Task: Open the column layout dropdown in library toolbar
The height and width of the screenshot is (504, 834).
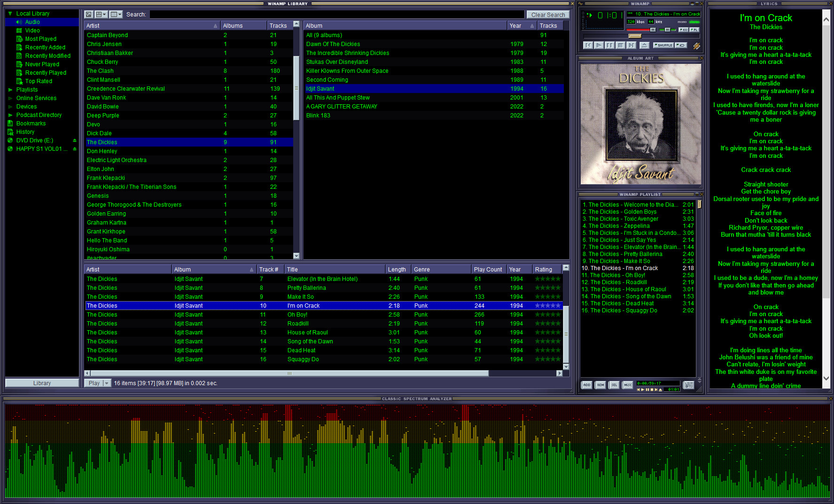Action: 116,14
